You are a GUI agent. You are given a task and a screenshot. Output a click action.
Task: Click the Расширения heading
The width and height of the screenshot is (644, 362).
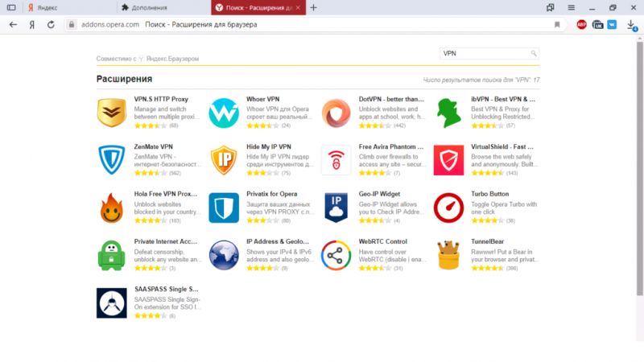click(x=125, y=79)
